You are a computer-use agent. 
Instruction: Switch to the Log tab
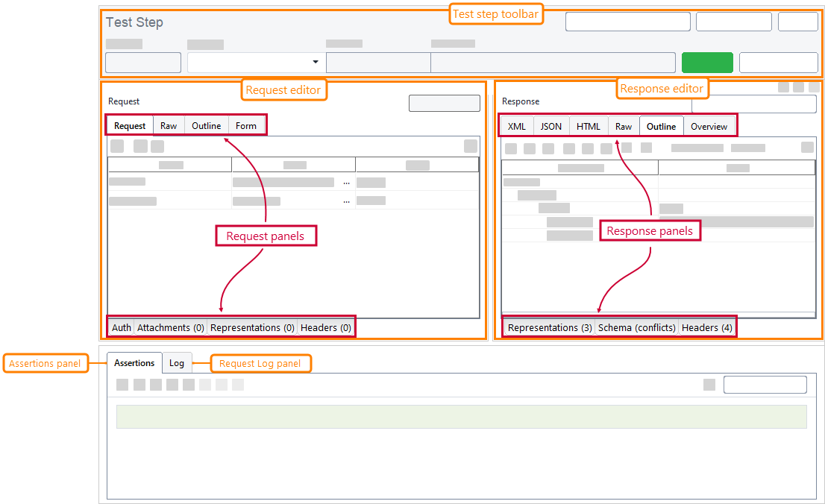pos(177,362)
